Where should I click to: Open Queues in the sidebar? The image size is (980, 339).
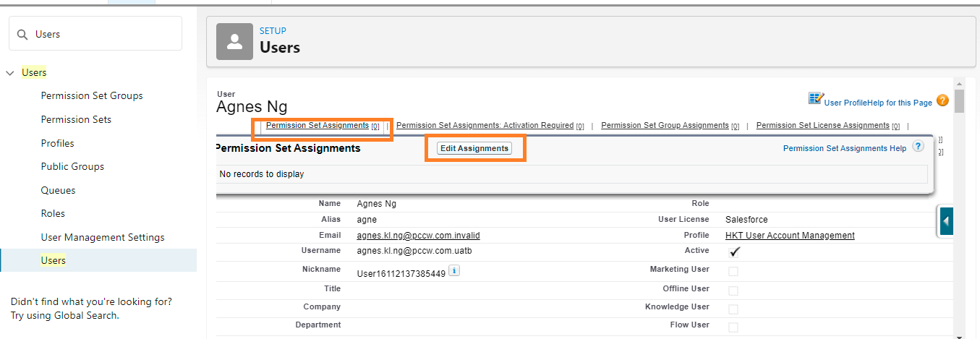[59, 190]
